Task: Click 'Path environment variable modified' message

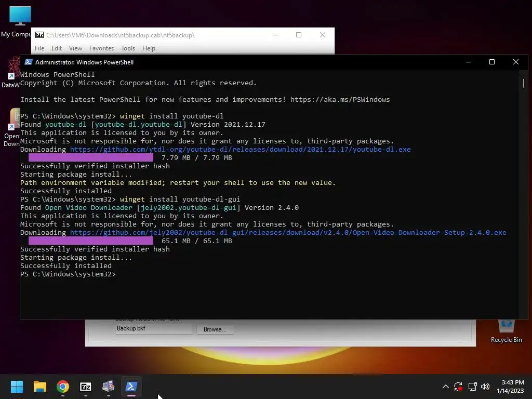Action: pyautogui.click(x=92, y=182)
